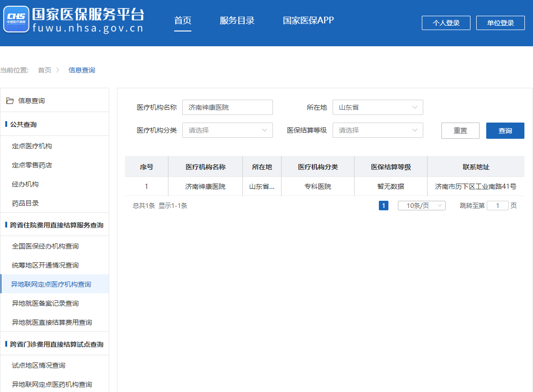Click the 个人登录 button
533x392 pixels.
coord(446,23)
